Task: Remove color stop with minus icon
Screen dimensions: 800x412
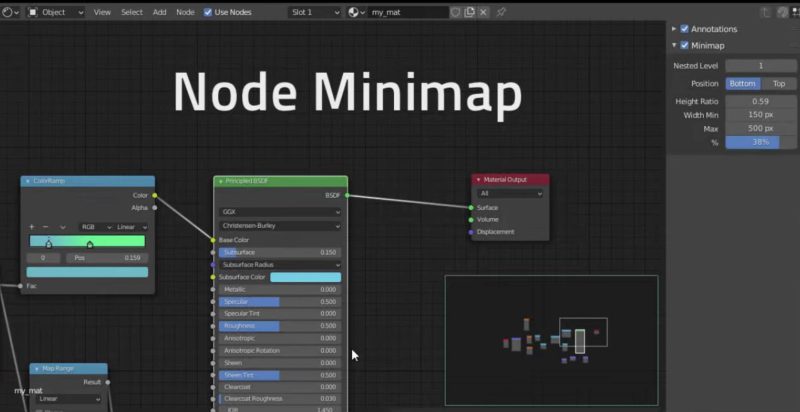Action: tap(46, 227)
